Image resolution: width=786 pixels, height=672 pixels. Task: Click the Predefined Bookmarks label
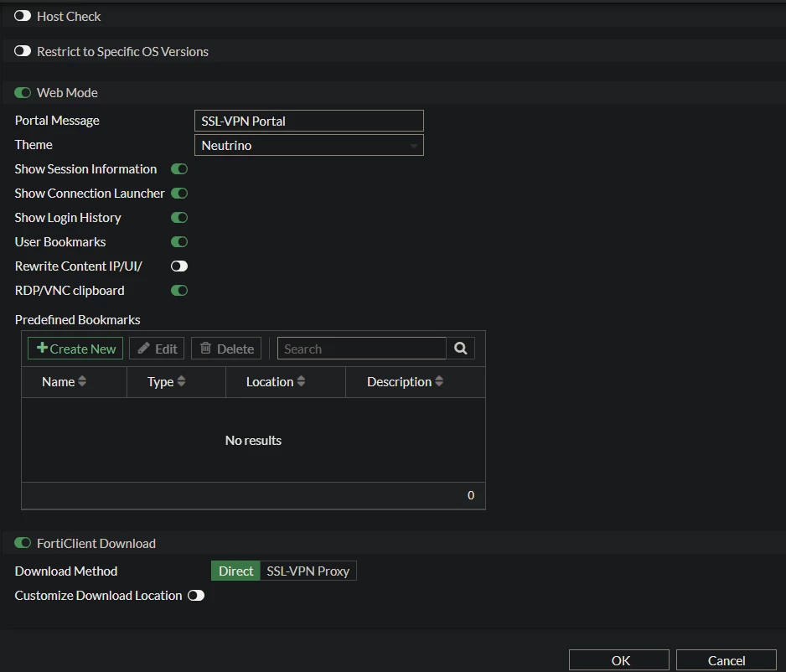pyautogui.click(x=78, y=320)
